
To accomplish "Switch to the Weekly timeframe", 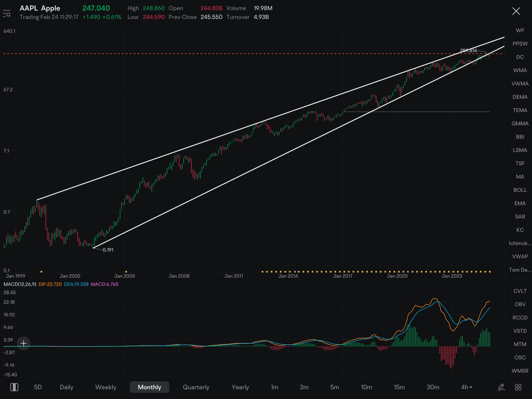I will (106, 387).
